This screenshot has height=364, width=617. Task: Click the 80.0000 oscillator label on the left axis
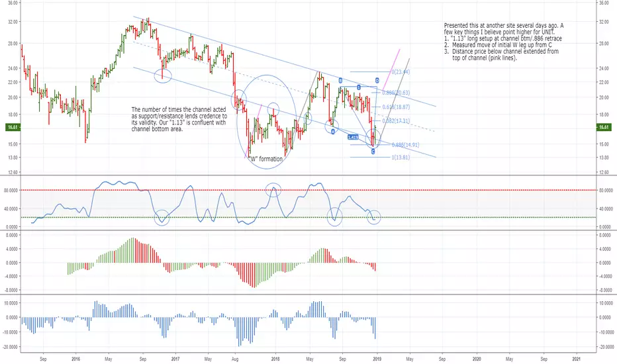click(11, 190)
